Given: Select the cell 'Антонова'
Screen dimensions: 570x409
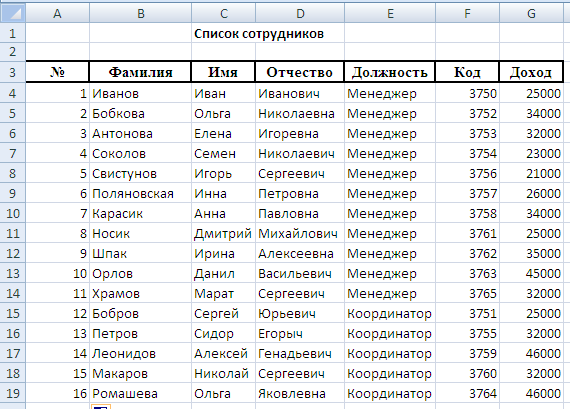Looking at the screenshot, I should point(140,133).
